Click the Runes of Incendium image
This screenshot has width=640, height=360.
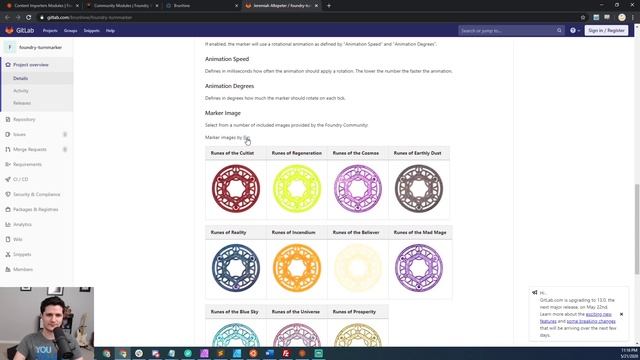click(x=297, y=268)
